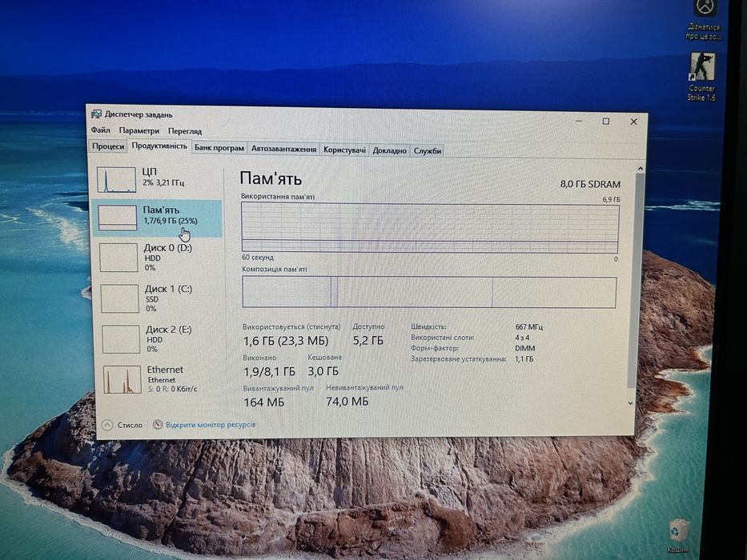This screenshot has width=747, height=560.
Task: Click the DIMM form-factor value
Action: coord(525,348)
